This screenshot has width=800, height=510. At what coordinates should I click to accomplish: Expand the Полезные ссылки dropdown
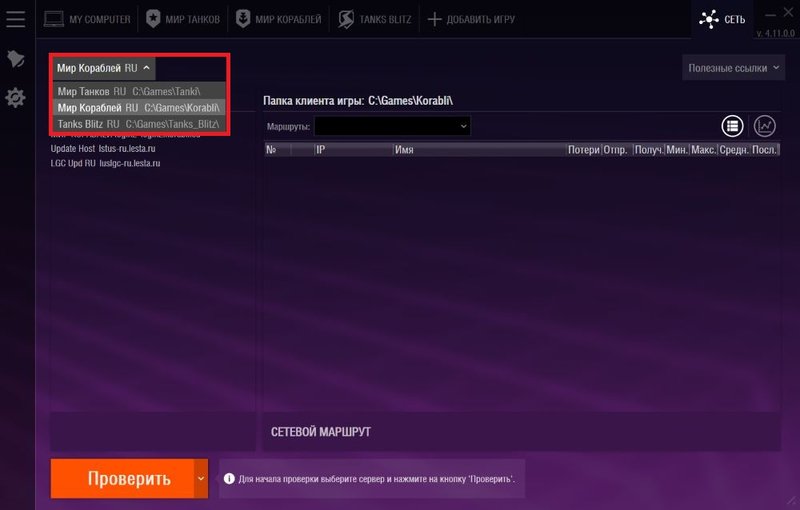(x=732, y=68)
